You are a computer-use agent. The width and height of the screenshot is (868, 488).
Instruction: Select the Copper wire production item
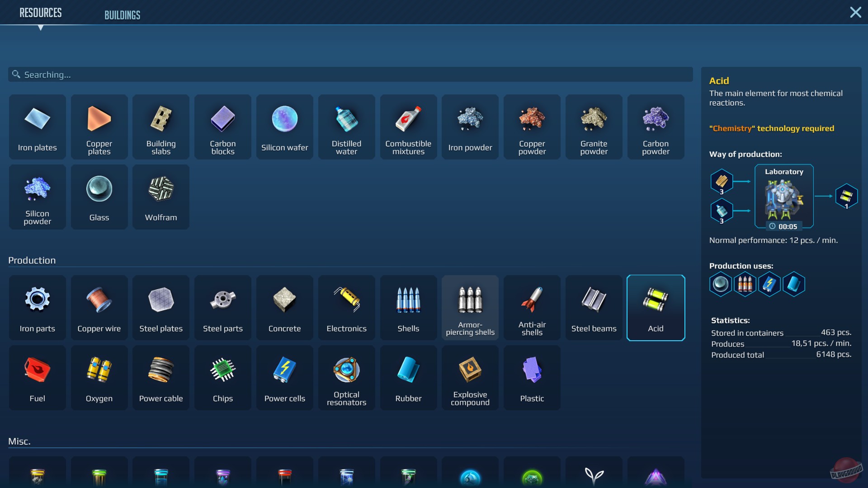point(99,308)
